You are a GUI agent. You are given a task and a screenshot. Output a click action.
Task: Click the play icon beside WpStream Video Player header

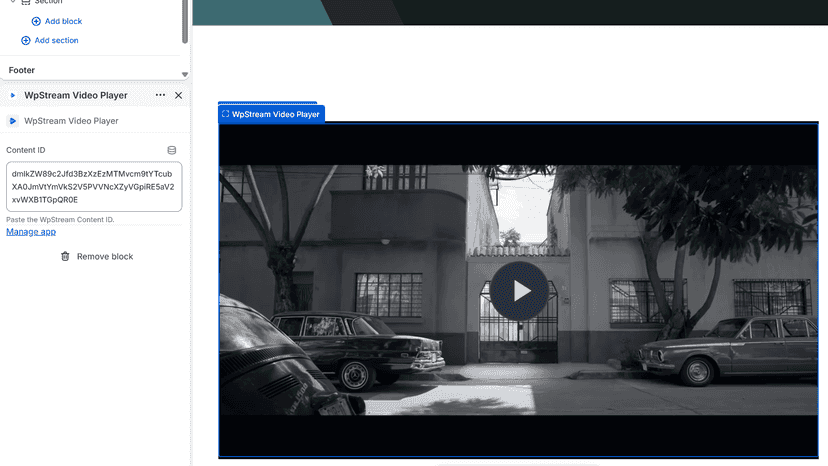(x=13, y=95)
